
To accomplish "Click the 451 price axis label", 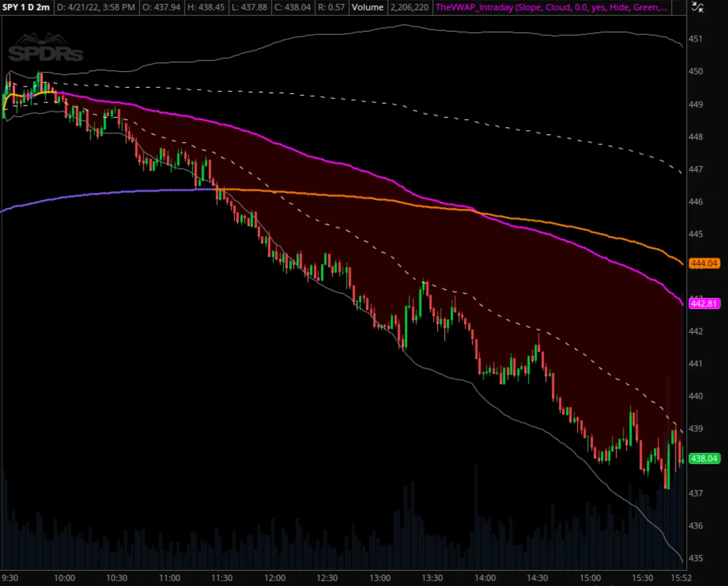I will 696,39.
